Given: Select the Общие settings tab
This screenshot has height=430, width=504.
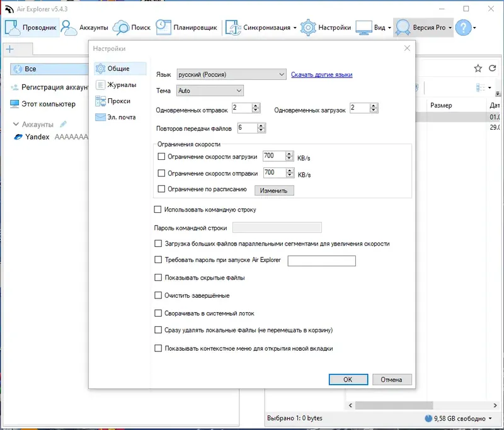Looking at the screenshot, I should point(120,69).
